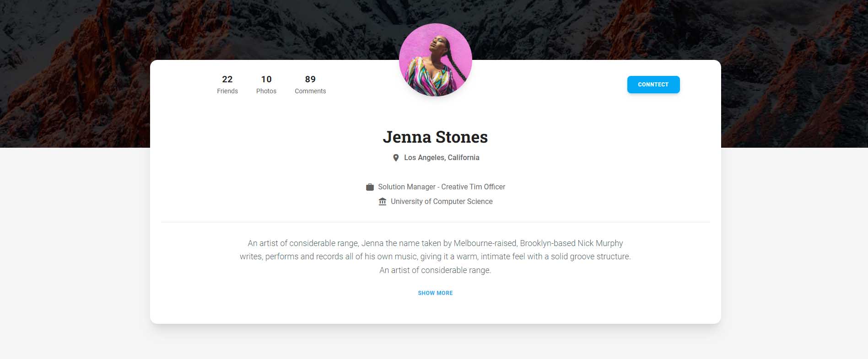Click the horizontal divider above the bio
Image resolution: width=868 pixels, height=359 pixels.
coord(435,222)
